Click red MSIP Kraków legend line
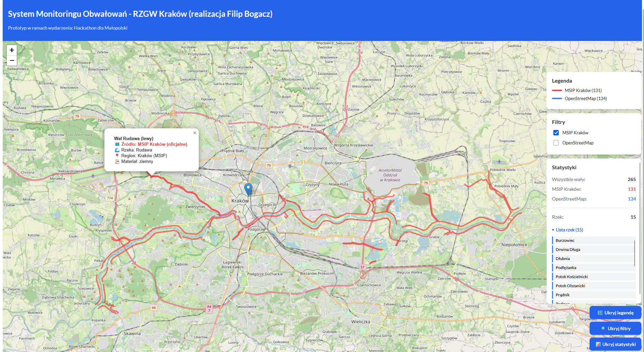The height and width of the screenshot is (352, 644). pos(557,90)
